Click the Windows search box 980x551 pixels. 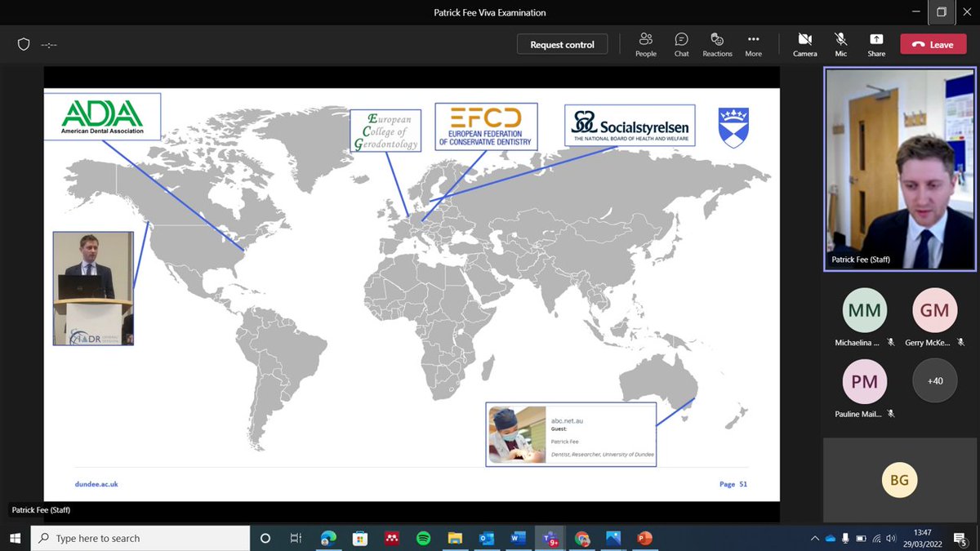click(140, 538)
